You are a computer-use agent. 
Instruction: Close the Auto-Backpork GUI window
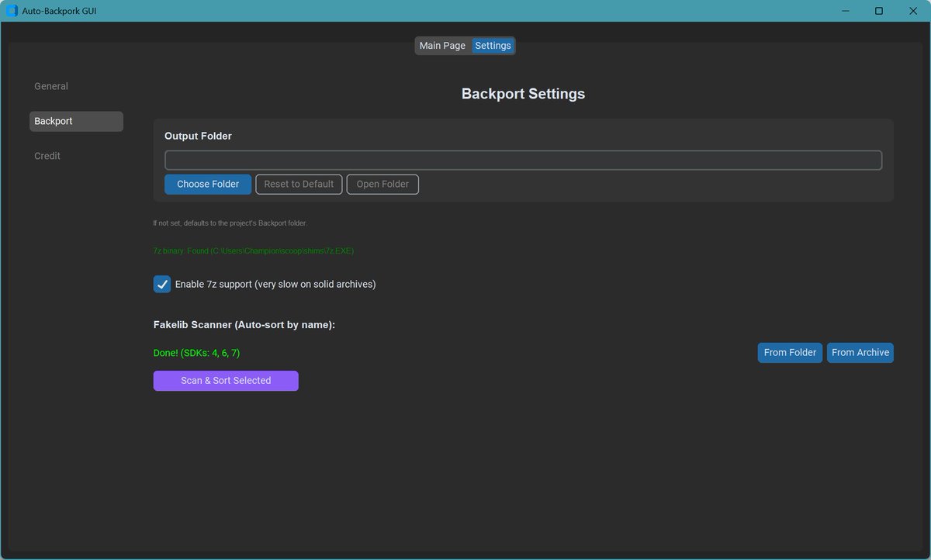pos(913,11)
